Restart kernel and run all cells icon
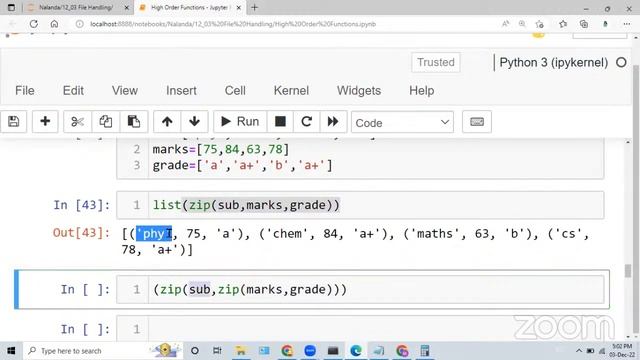 [x=333, y=122]
